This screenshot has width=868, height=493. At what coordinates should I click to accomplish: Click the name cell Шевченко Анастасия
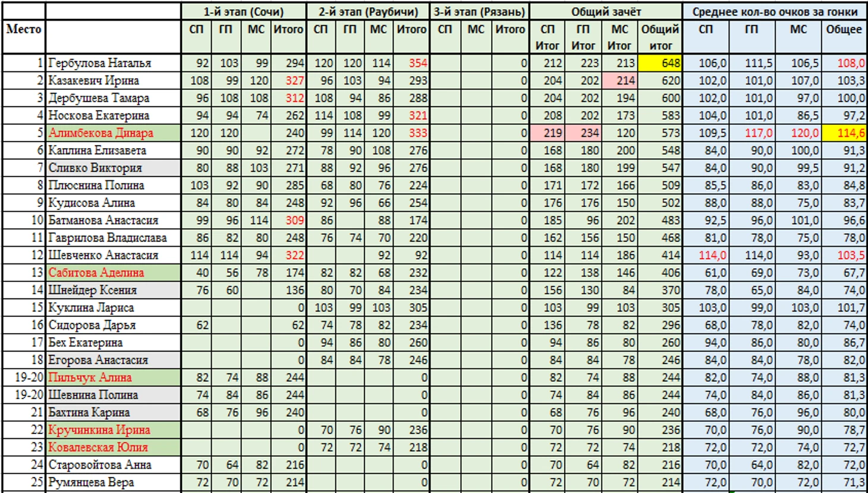coord(113,255)
